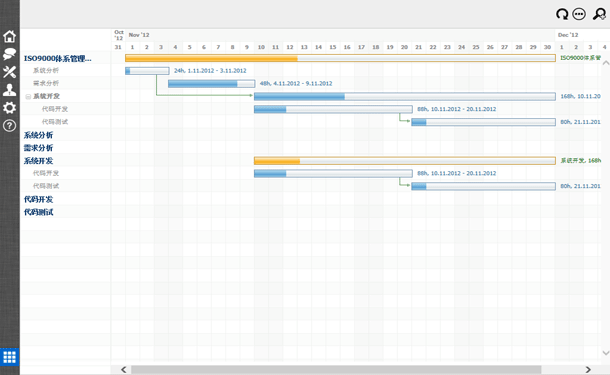Click the 48h 需求分析 task bar
This screenshot has height=375, width=610.
click(212, 84)
